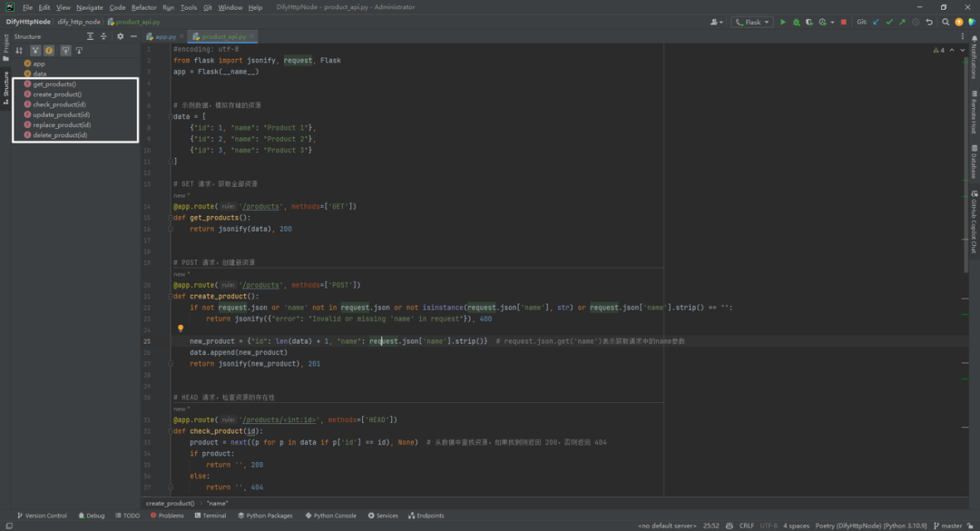Push commits with green Git arrow
The height and width of the screenshot is (531, 980).
903,22
